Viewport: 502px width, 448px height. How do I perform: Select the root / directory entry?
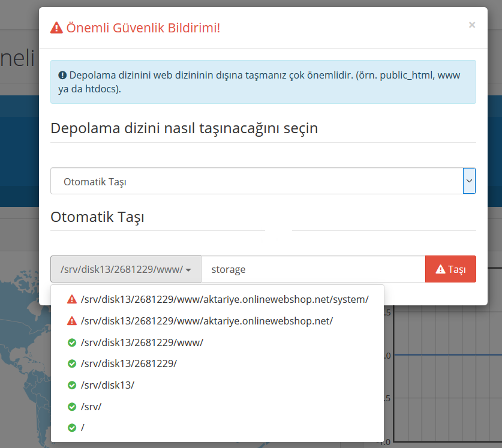click(83, 428)
